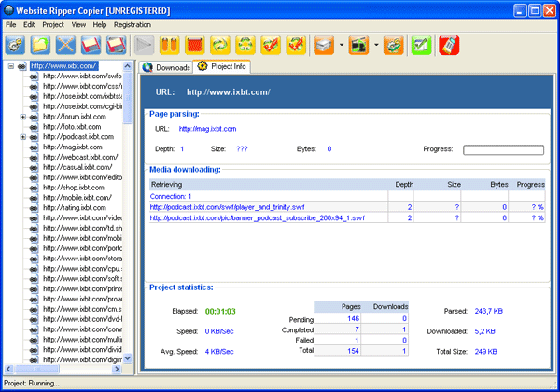560x392 pixels.
Task: Expand the podcast.ixbt.com tree node
Action: click(x=22, y=137)
